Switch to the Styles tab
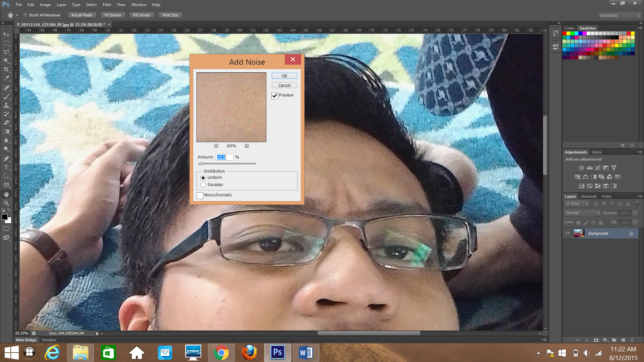This screenshot has height=362, width=644. tap(597, 152)
